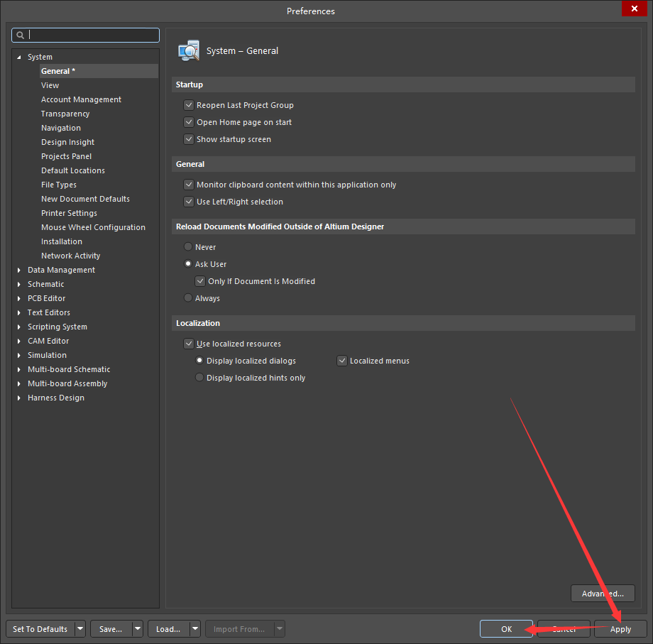Disable Use Left/Right selection
The image size is (653, 644).
[189, 202]
